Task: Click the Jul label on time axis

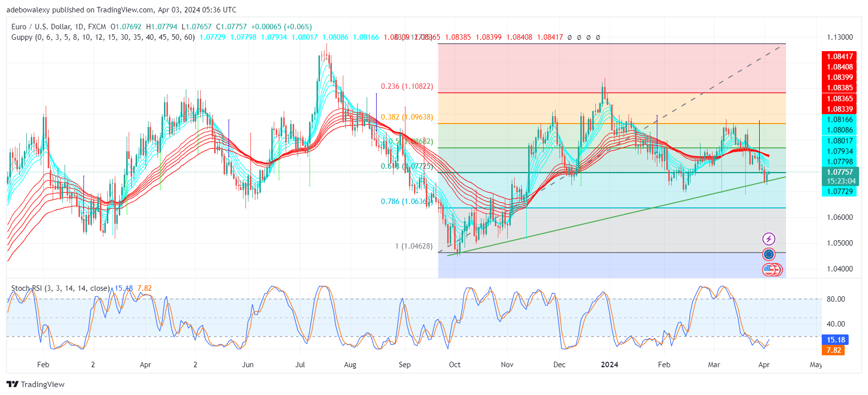Action: [300, 365]
